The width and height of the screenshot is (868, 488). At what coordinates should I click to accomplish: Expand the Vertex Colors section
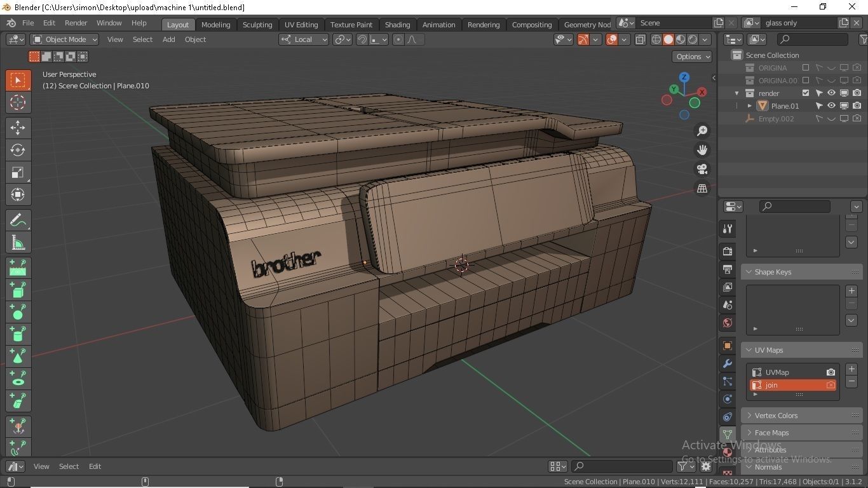[776, 415]
